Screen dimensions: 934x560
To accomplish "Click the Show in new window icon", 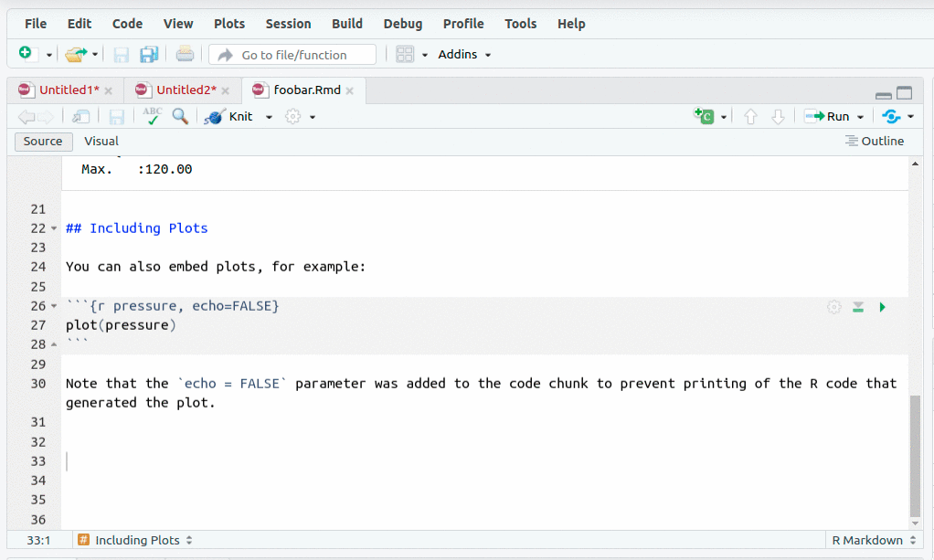I will [x=80, y=117].
